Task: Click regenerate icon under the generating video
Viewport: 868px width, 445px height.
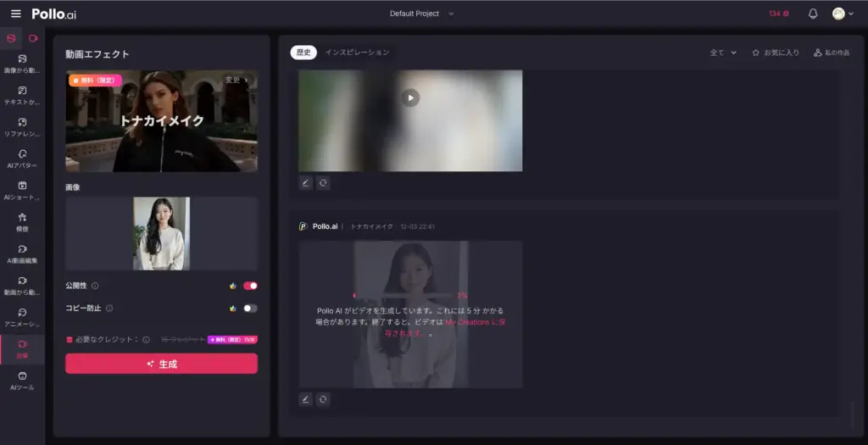Action: pyautogui.click(x=323, y=399)
